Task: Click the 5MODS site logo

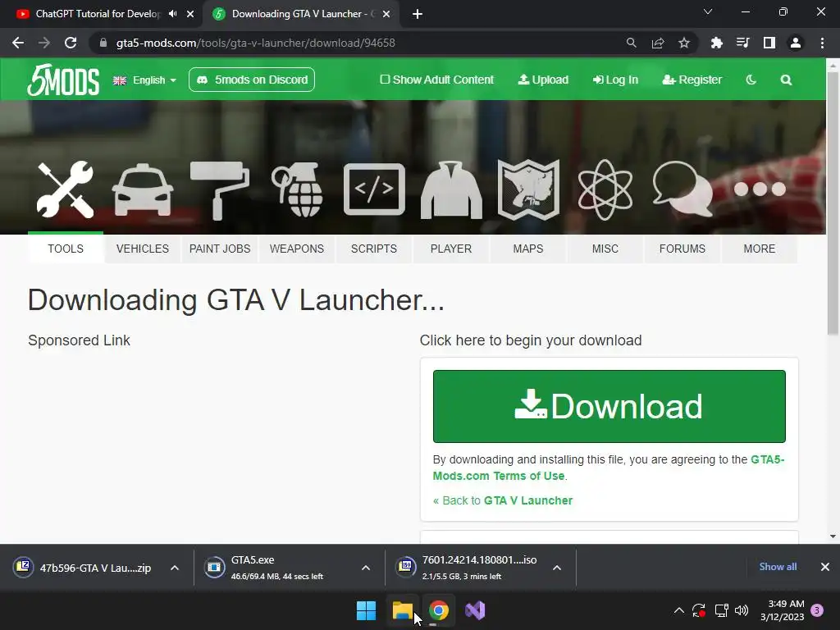Action: [63, 80]
